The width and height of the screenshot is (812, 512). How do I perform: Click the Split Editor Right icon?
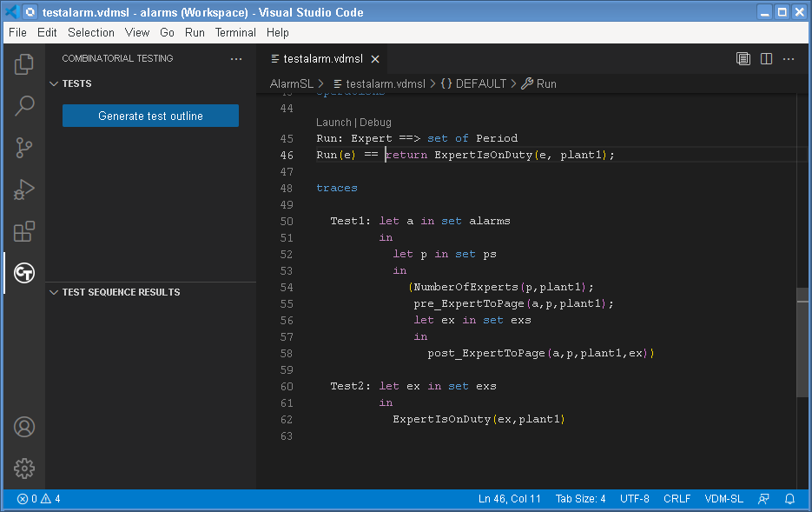point(766,59)
